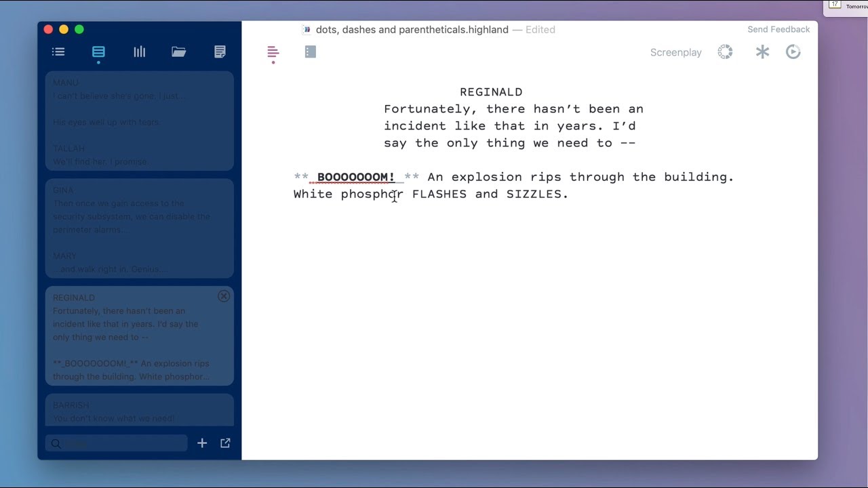Select the BARRISH snippet card

tap(140, 411)
